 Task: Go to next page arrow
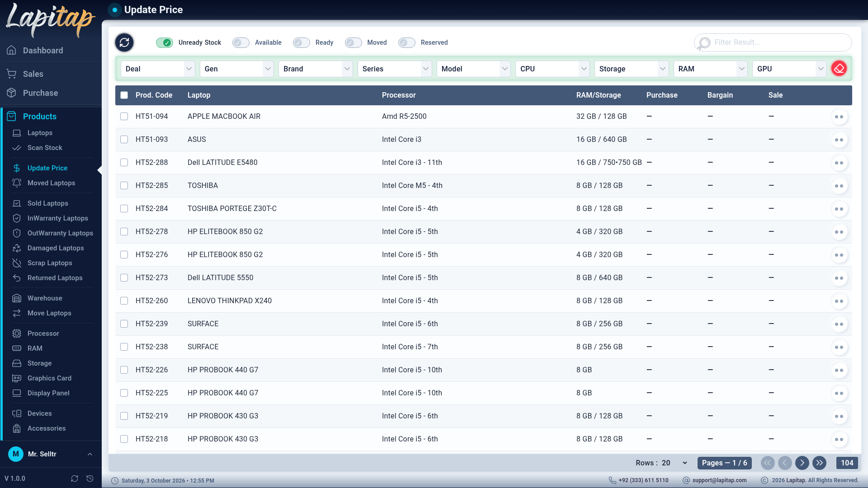802,463
